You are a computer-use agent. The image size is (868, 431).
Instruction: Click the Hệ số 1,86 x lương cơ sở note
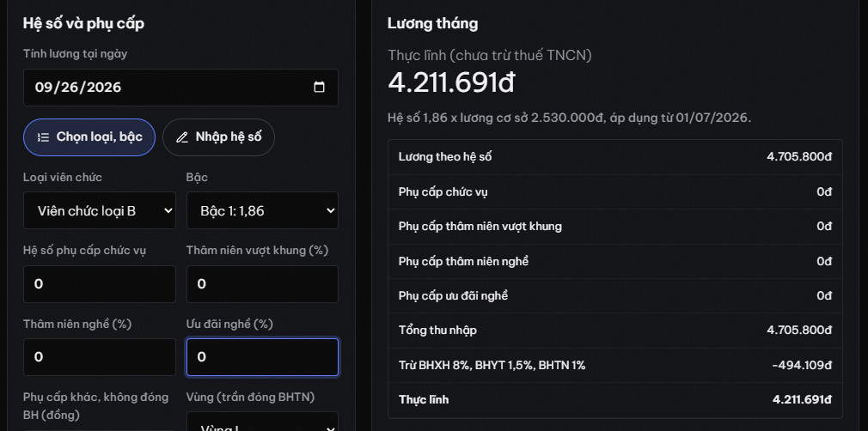[570, 118]
